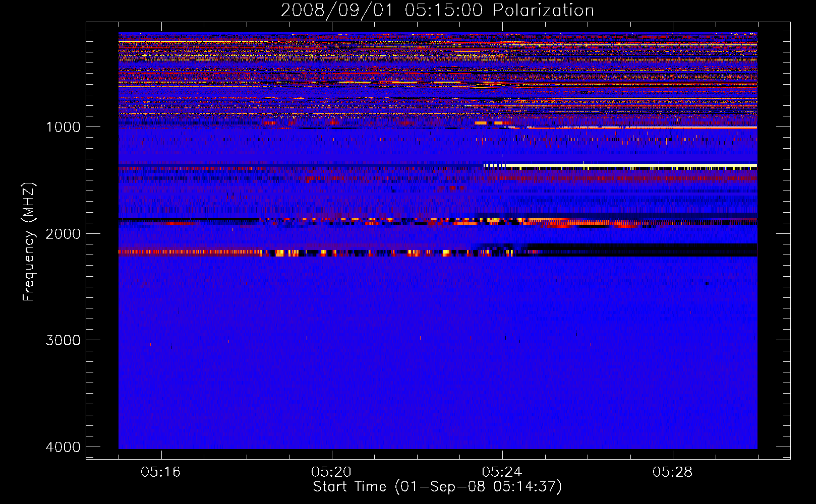This screenshot has height=504, width=816.
Task: Click the 'Frequency (MHZ)' axis label
Action: (x=29, y=241)
